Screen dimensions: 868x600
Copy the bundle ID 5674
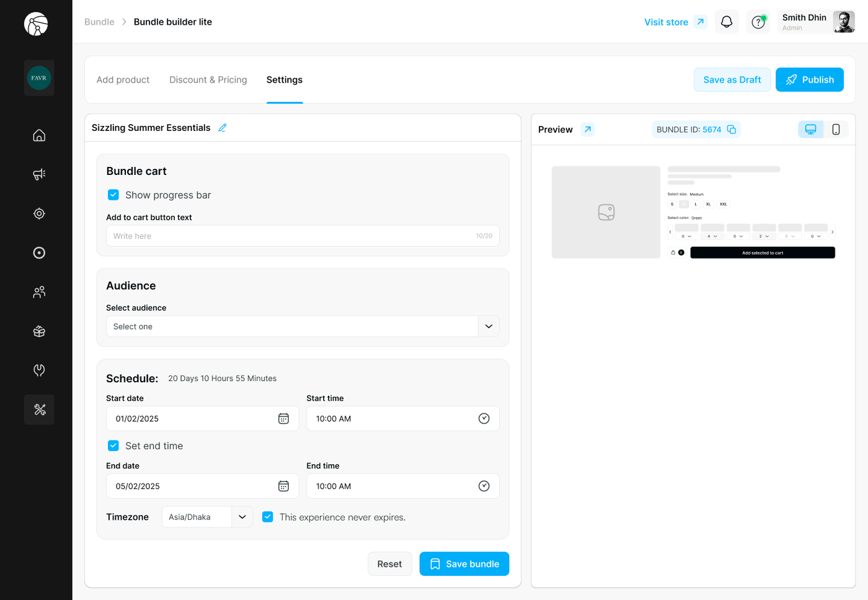pyautogui.click(x=732, y=130)
